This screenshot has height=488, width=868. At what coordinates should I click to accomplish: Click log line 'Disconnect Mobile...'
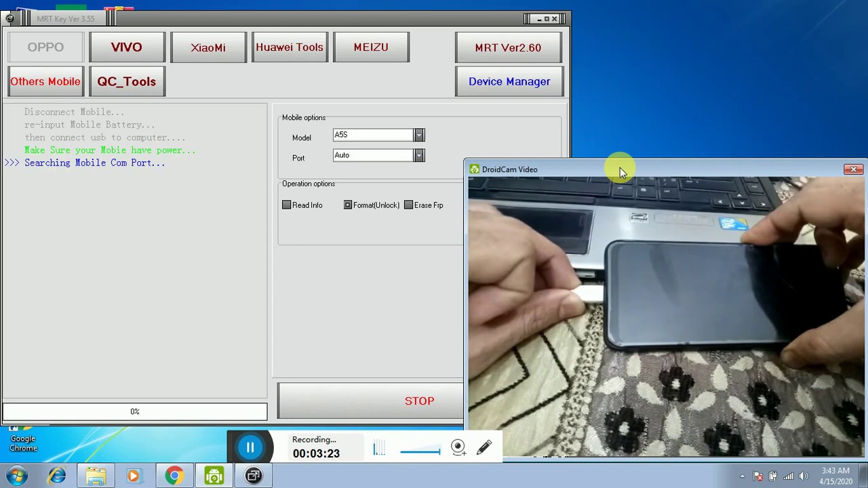[75, 112]
